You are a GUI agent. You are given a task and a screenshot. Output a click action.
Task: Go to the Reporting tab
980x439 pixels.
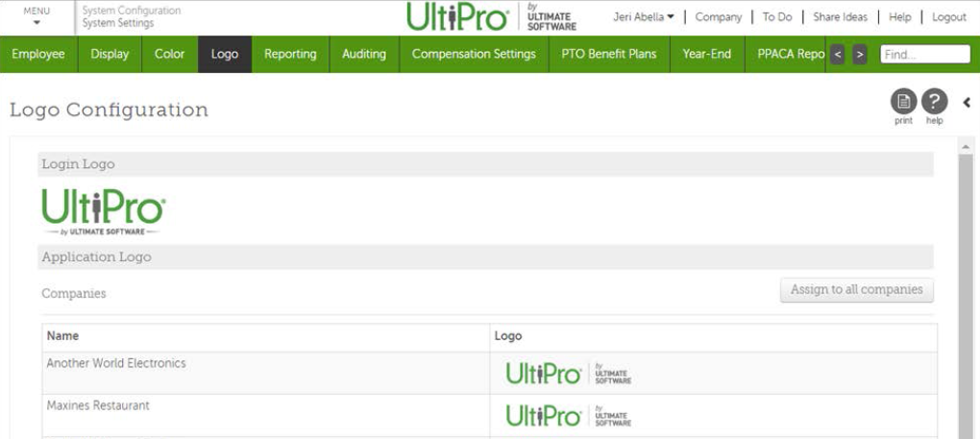click(290, 55)
